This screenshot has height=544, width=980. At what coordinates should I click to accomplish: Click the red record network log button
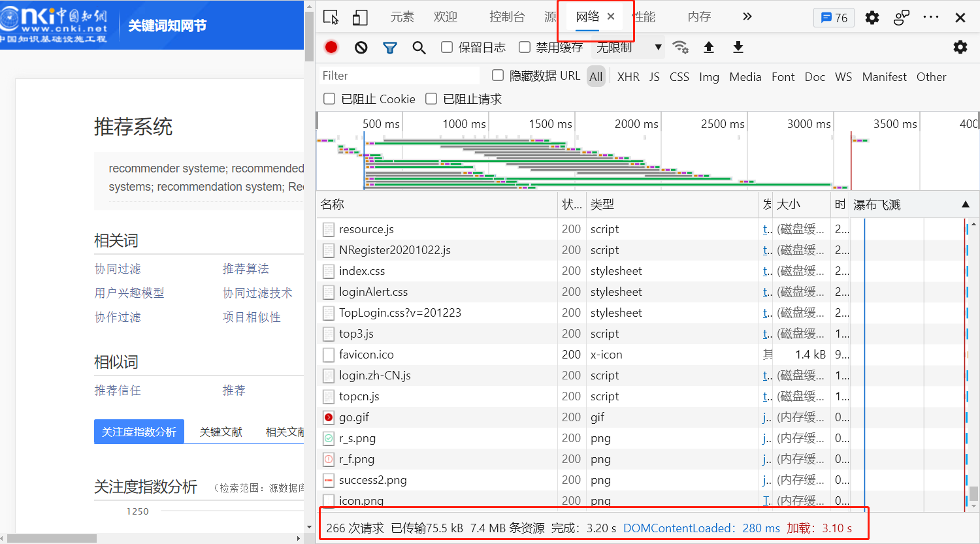click(x=331, y=47)
